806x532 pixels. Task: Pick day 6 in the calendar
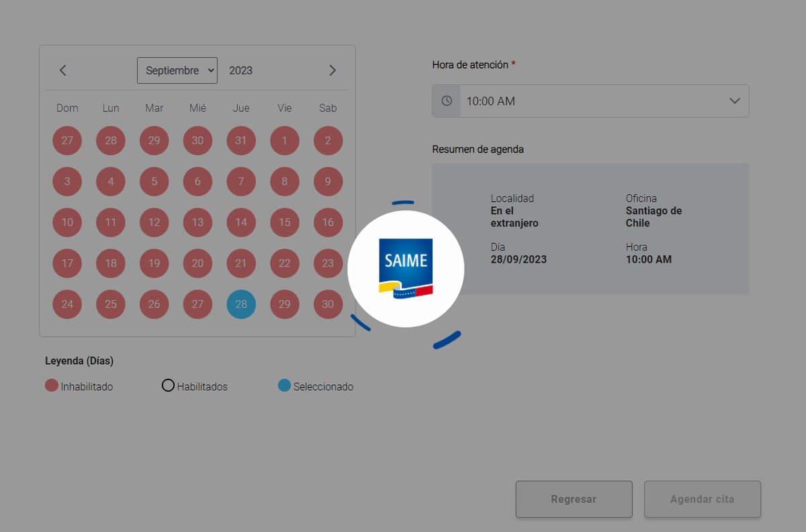(197, 181)
